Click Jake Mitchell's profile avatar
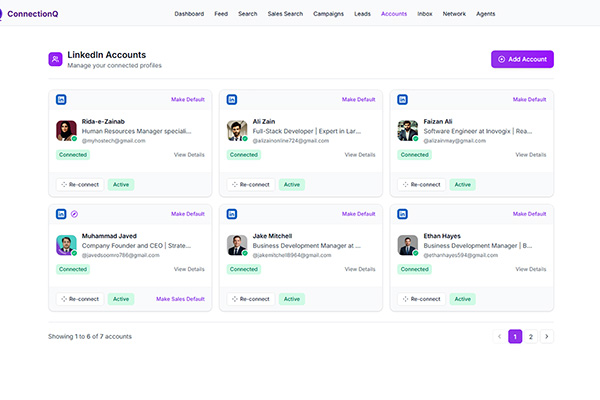600x400 pixels. pos(237,245)
